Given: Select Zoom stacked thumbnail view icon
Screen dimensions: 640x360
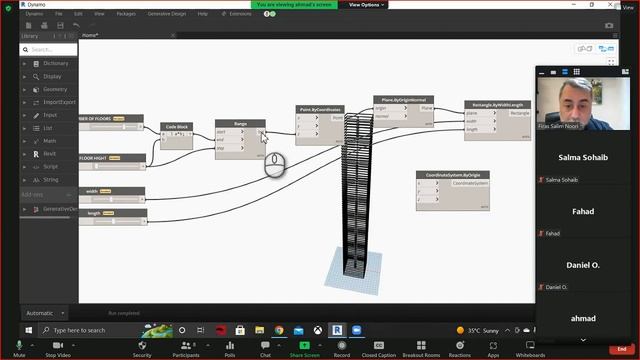Looking at the screenshot, I should (565, 72).
